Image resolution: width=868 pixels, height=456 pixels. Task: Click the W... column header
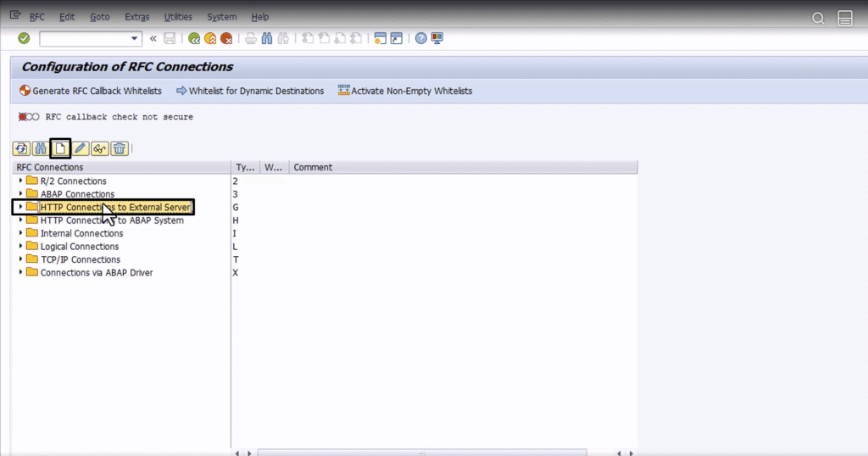click(274, 167)
